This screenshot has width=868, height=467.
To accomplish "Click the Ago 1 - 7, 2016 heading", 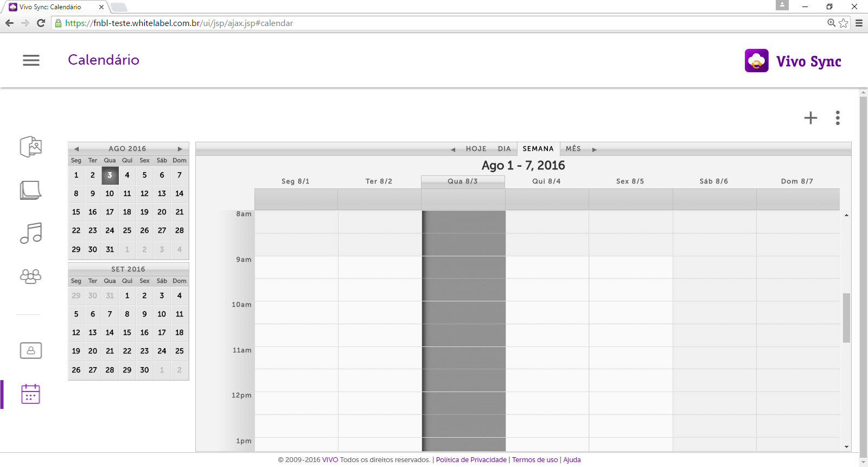I will (x=524, y=166).
